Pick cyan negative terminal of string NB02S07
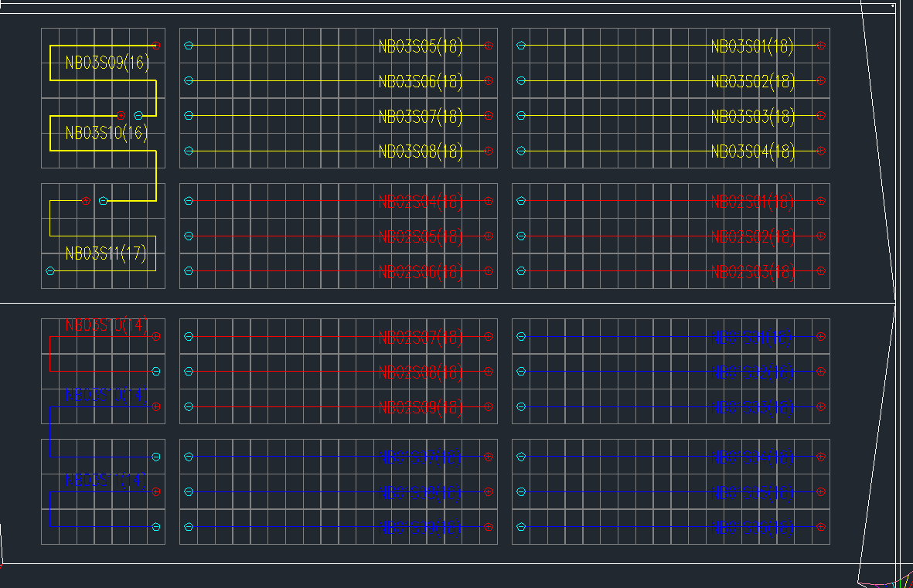This screenshot has height=588, width=913. (189, 336)
